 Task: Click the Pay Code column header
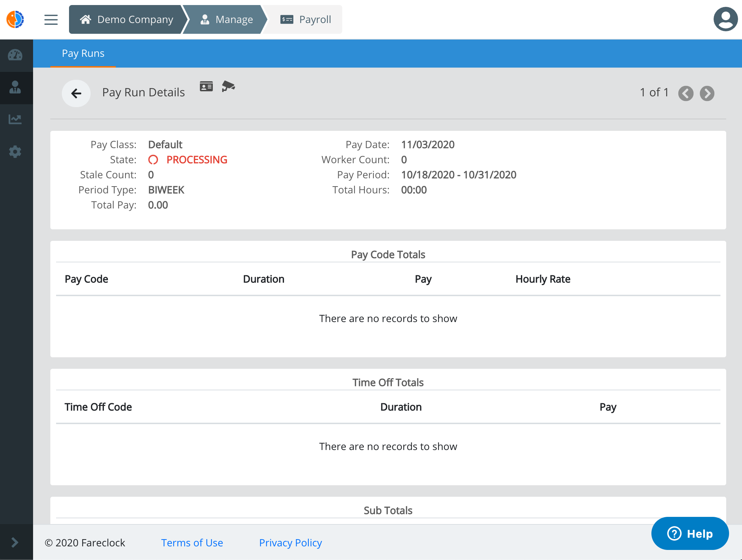[86, 279]
